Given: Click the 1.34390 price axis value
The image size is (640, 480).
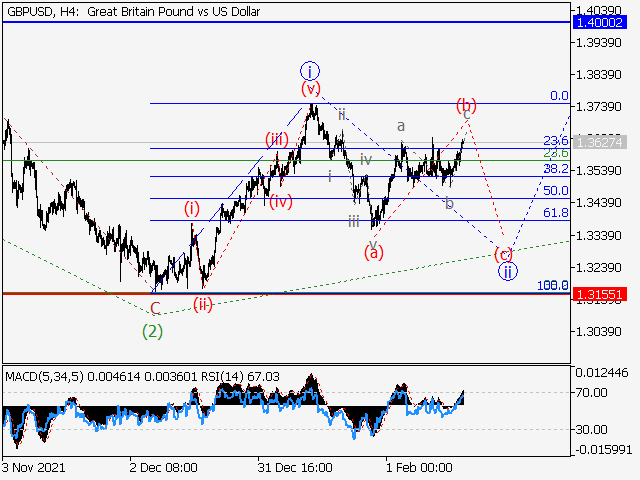Looking at the screenshot, I should click(x=598, y=202).
